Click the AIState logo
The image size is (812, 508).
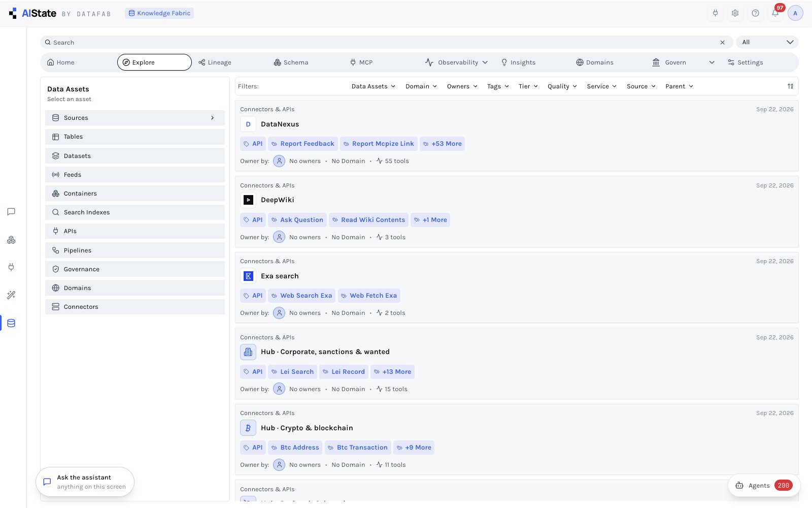coord(32,13)
